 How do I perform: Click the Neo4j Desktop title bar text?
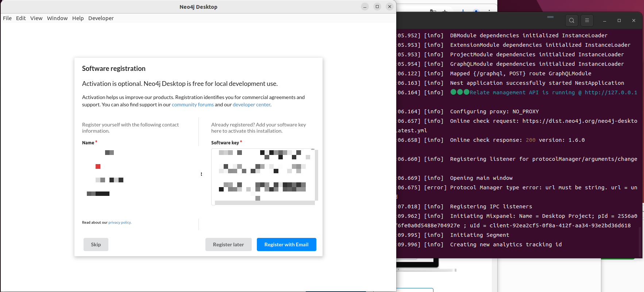pyautogui.click(x=198, y=7)
